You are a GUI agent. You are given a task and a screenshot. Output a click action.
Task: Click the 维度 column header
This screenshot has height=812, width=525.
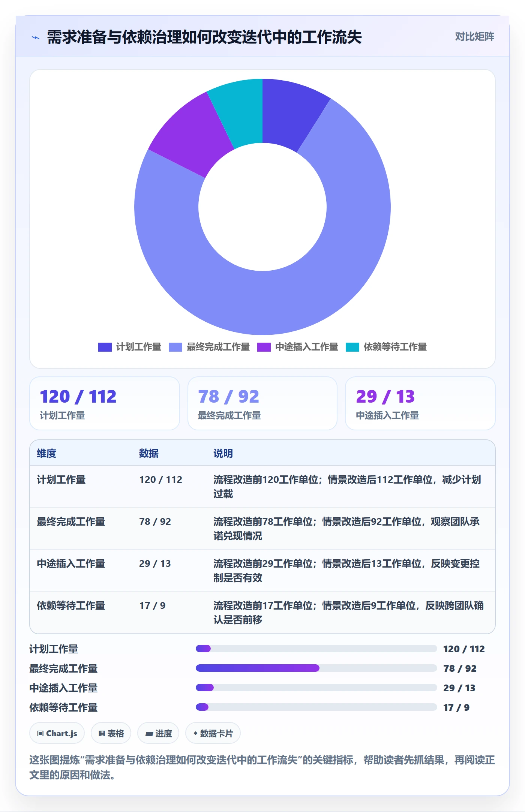[46, 453]
